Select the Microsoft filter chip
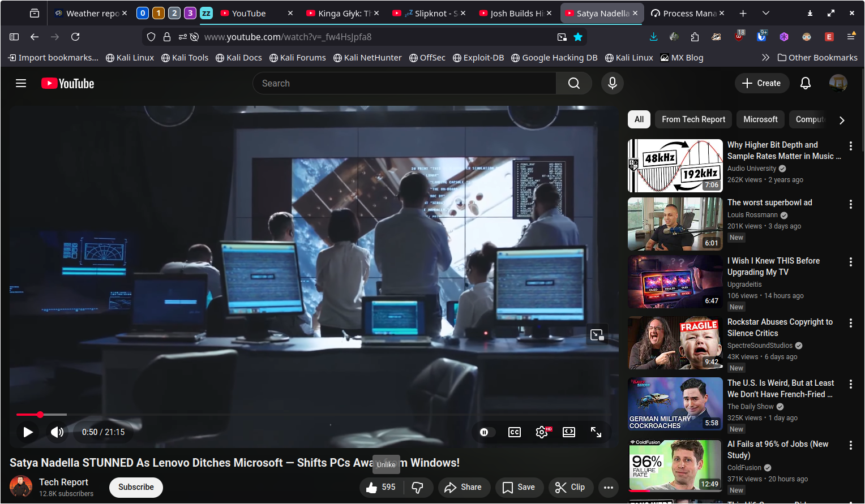865x504 pixels. coord(760,119)
